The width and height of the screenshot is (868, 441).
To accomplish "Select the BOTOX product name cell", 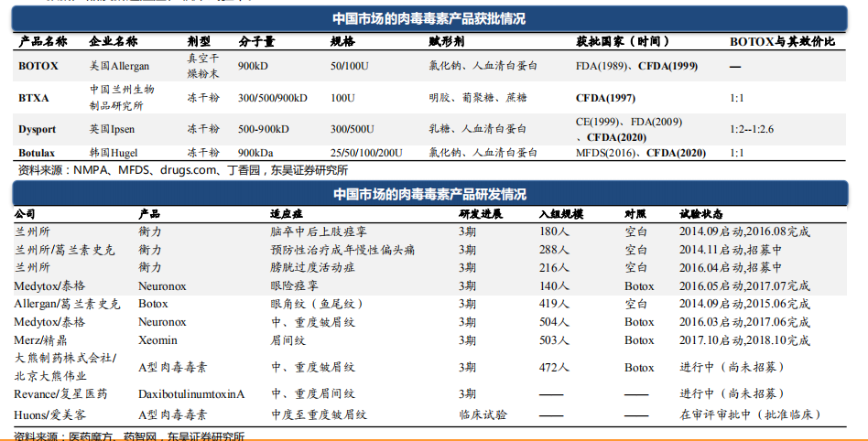I will click(38, 66).
